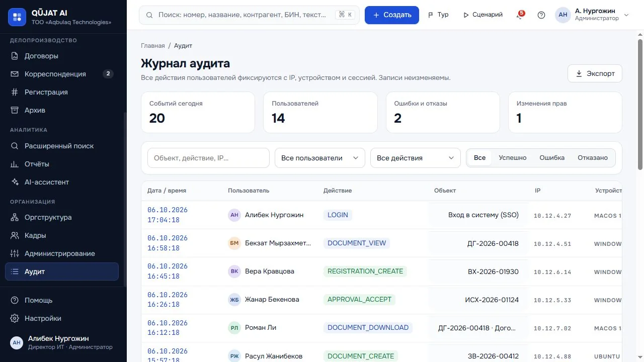Click the Корреспонденция envelope icon
Screen dimensions: 644x362
tap(15, 74)
